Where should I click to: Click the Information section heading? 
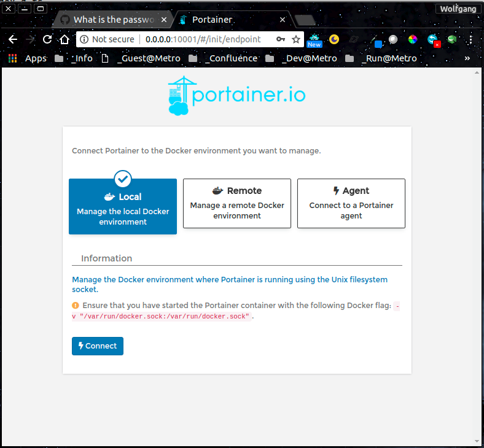click(x=106, y=258)
